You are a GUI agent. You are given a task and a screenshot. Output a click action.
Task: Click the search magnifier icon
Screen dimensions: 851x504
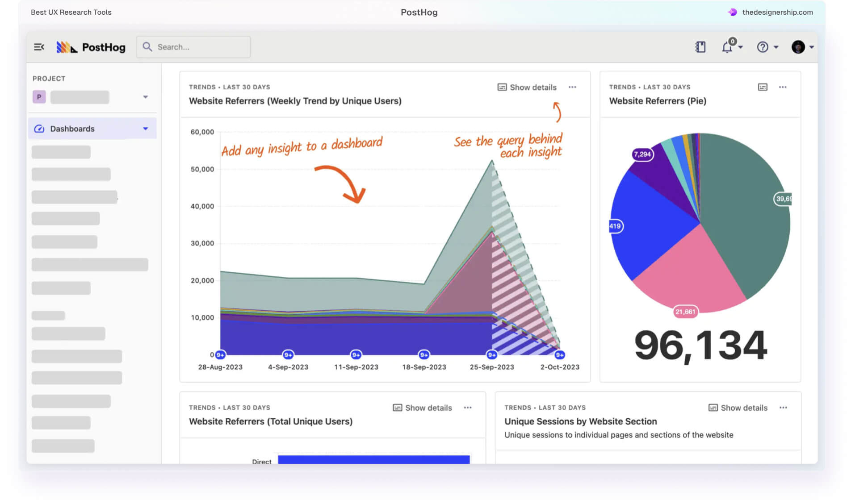[147, 46]
